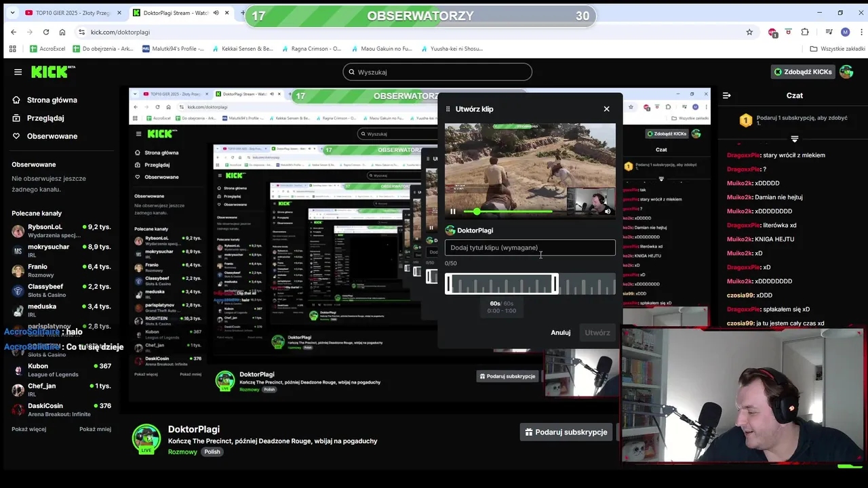Click the green clip playback progress knob

click(477, 211)
